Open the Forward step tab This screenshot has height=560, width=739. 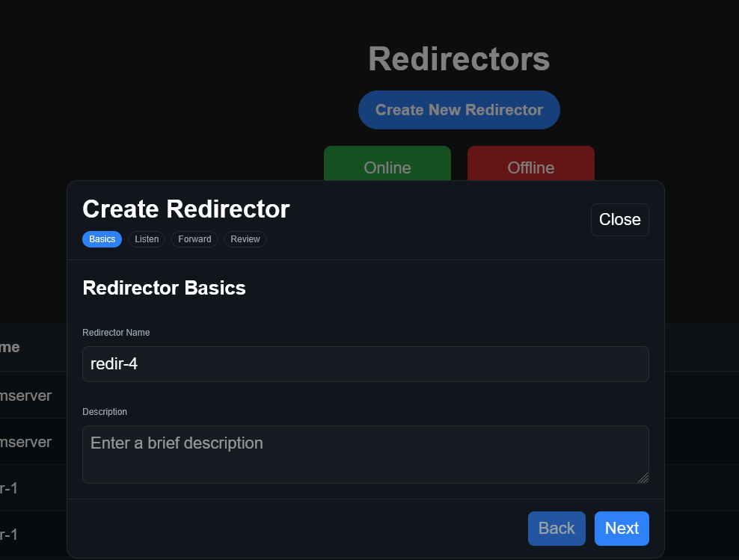point(194,239)
